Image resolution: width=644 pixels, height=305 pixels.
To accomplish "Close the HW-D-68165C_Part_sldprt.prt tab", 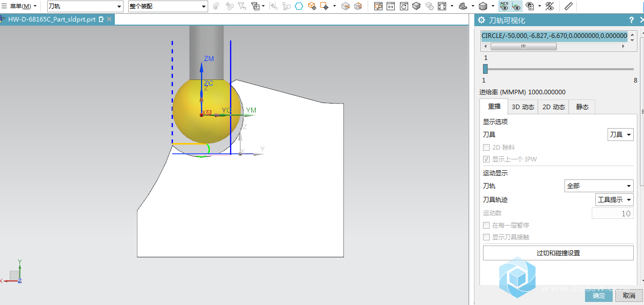I will 109,19.
